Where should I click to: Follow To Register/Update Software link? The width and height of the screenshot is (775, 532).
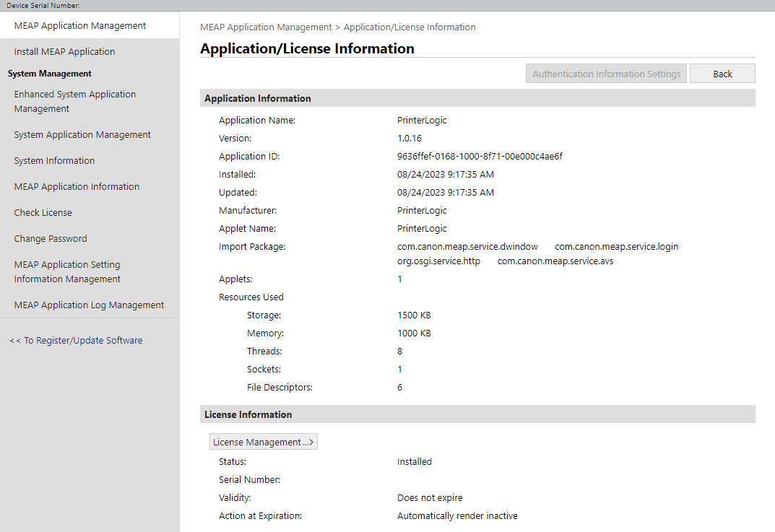[76, 340]
